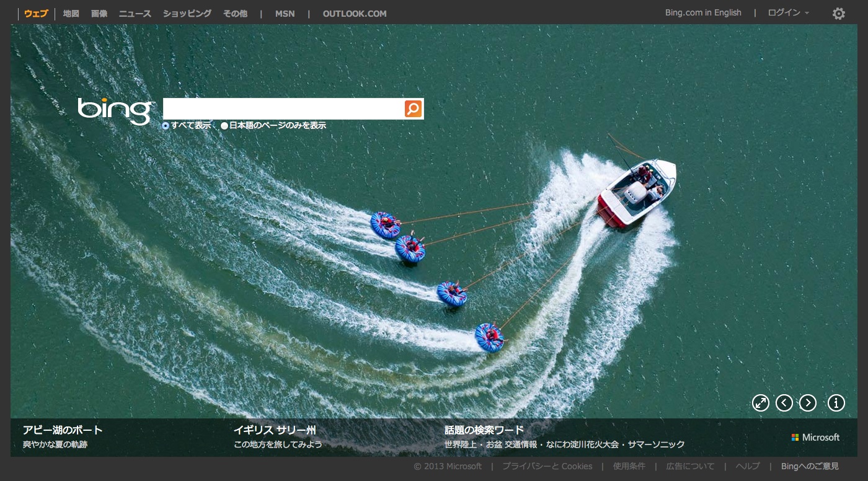This screenshot has height=481, width=868.
Task: Select the すべて表示 radio button
Action: pos(166,126)
